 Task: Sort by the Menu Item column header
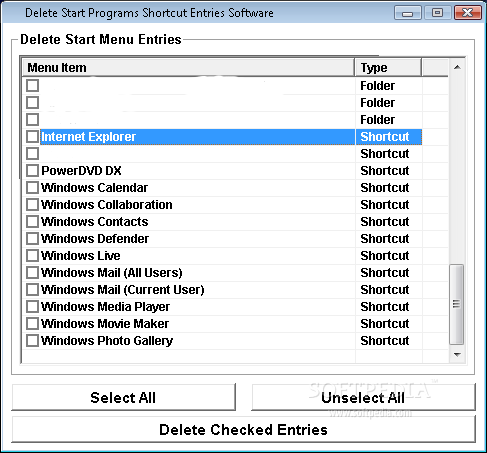[188, 67]
